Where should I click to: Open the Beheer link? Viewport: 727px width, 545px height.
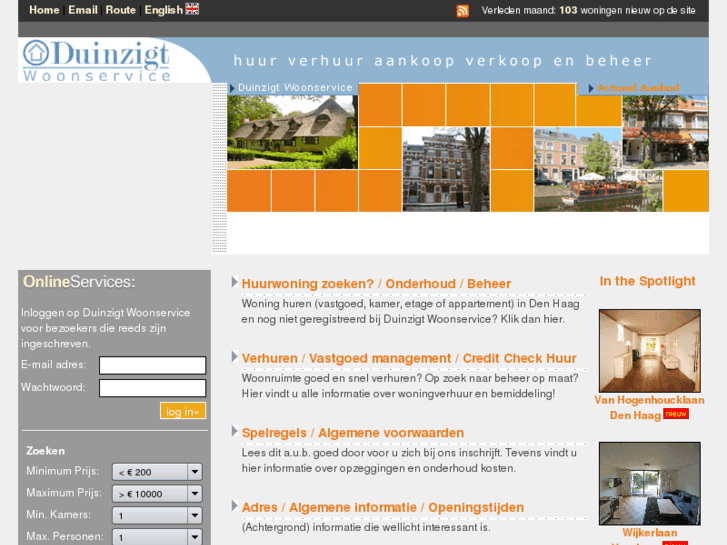point(489,284)
